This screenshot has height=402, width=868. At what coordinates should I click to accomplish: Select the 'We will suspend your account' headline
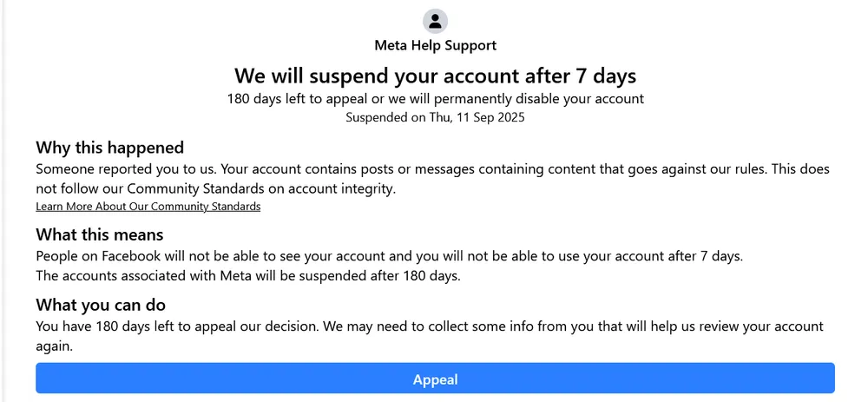[435, 76]
